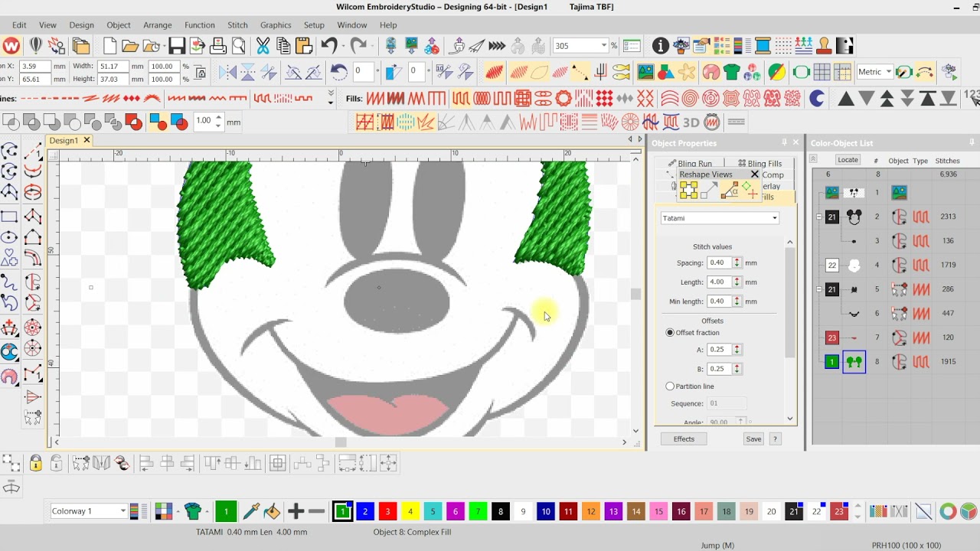This screenshot has height=551, width=980.
Task: Click the stepper beside the 1.00 mm field
Action: 219,121
